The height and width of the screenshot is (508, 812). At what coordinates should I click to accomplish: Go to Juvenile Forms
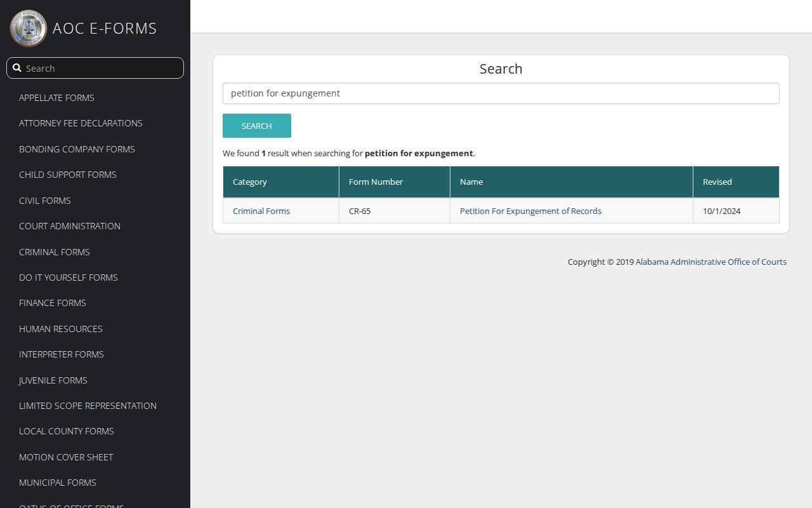pyautogui.click(x=53, y=380)
